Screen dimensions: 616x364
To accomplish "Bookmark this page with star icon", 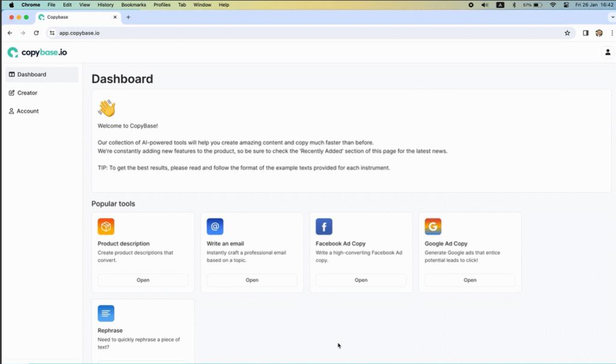I will (x=567, y=33).
